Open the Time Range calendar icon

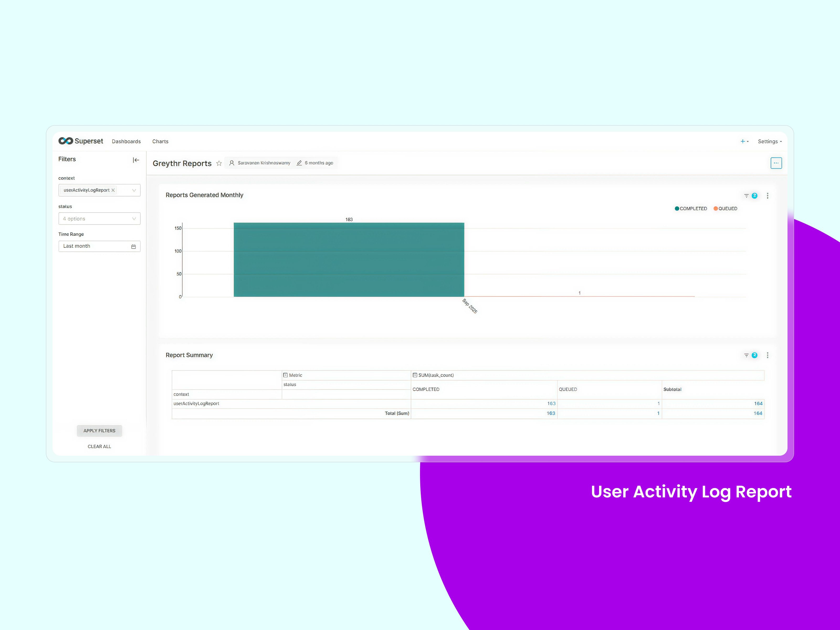pyautogui.click(x=133, y=246)
